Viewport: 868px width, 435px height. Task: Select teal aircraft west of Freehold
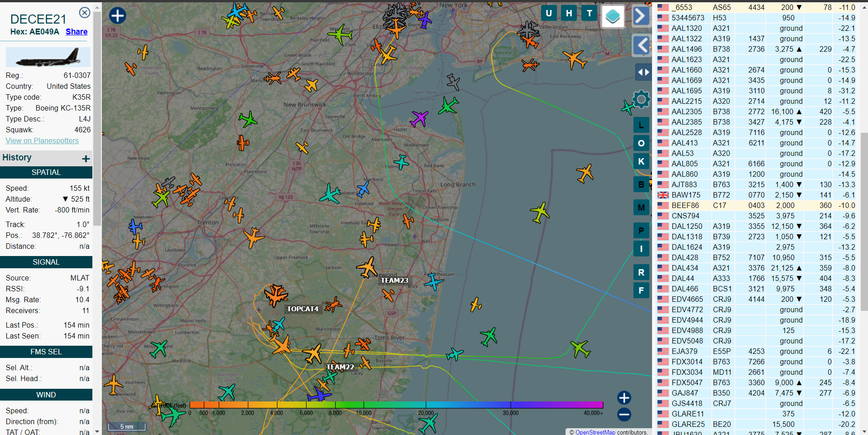coord(330,193)
